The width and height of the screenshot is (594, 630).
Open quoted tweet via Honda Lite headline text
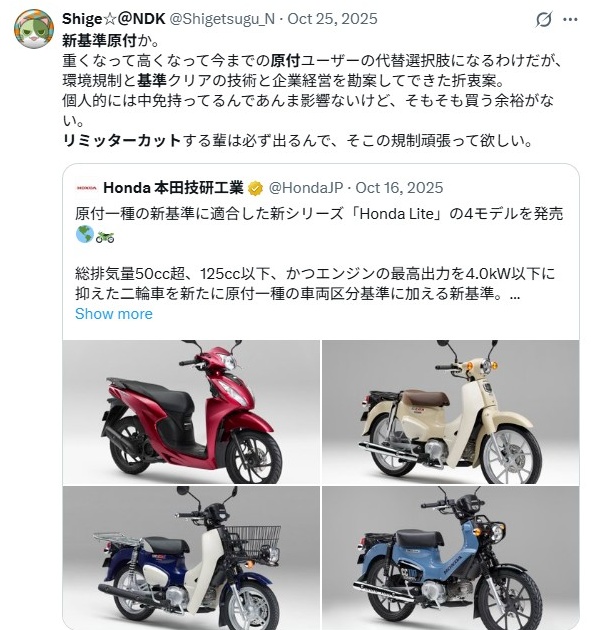point(319,214)
